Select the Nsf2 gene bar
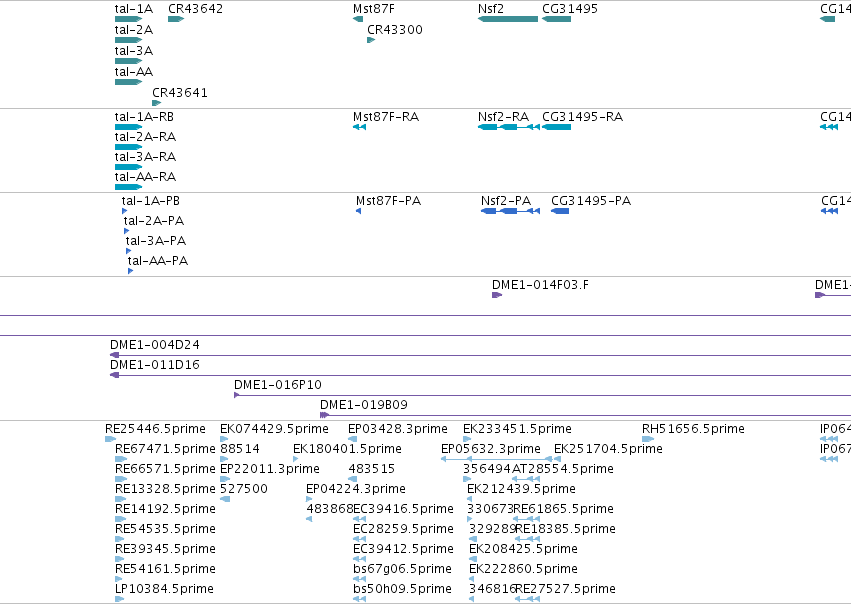This screenshot has height=604, width=851. pos(508,19)
